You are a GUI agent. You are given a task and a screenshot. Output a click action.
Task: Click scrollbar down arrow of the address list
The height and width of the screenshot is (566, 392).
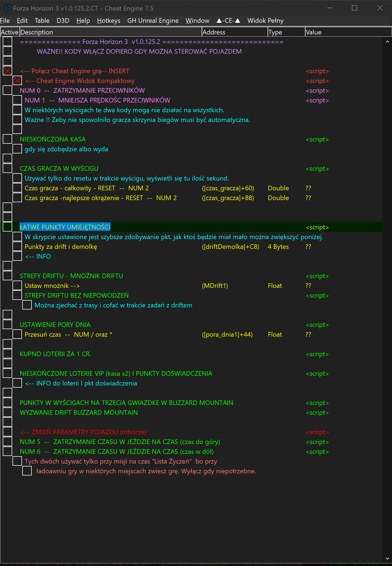[x=387, y=558]
